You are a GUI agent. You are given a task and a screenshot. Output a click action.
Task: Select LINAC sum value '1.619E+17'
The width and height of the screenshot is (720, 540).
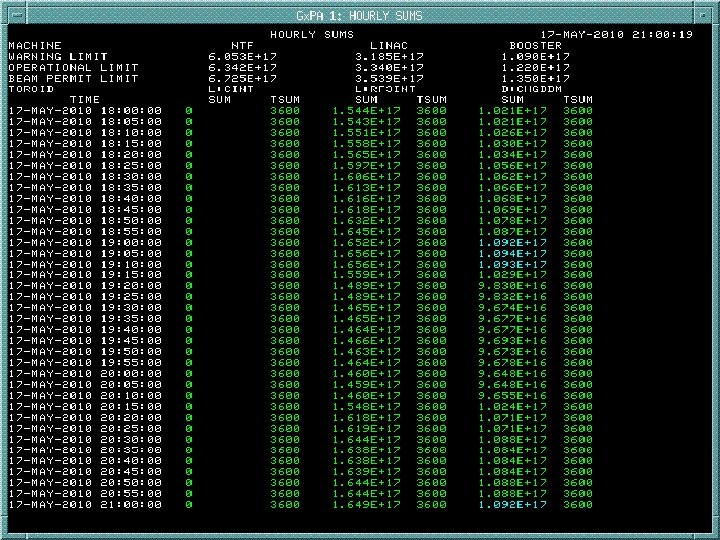click(x=366, y=428)
